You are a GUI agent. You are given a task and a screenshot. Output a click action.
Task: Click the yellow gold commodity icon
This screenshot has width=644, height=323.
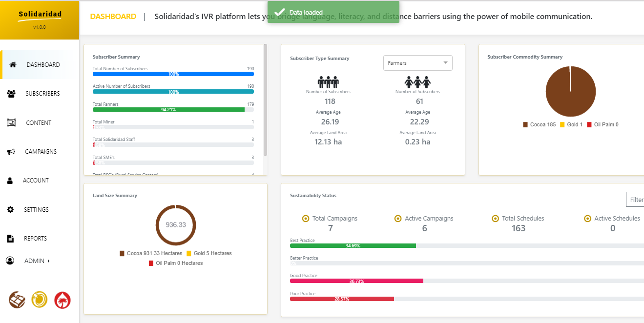pos(40,300)
